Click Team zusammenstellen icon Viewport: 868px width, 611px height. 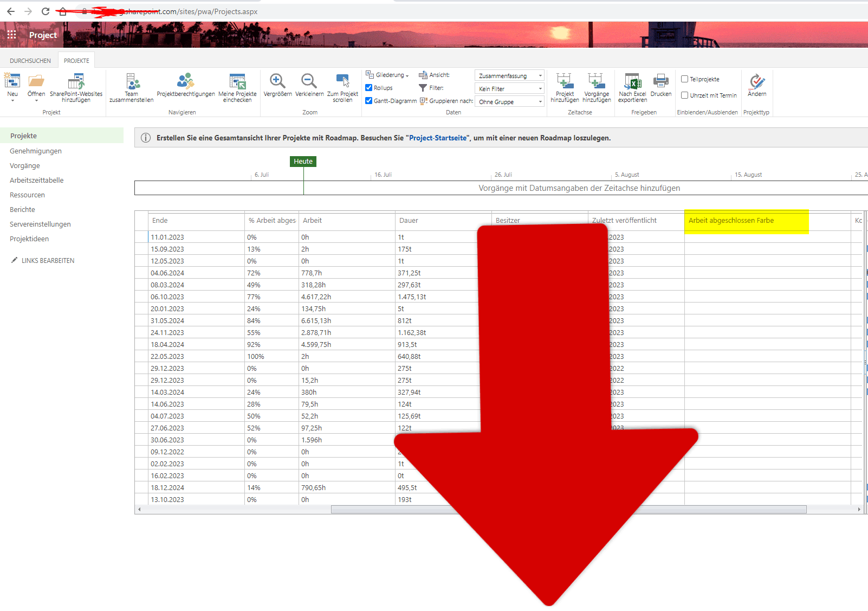click(x=132, y=81)
